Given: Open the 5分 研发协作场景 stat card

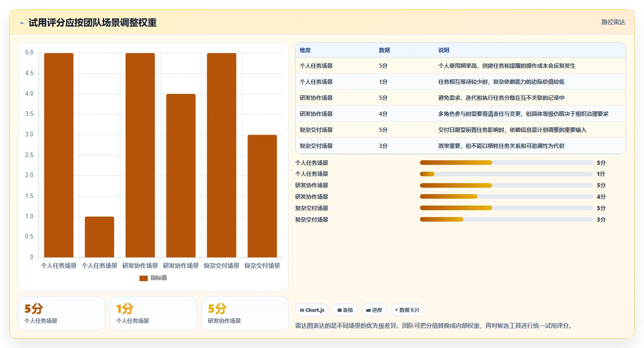Looking at the screenshot, I should 245,313.
